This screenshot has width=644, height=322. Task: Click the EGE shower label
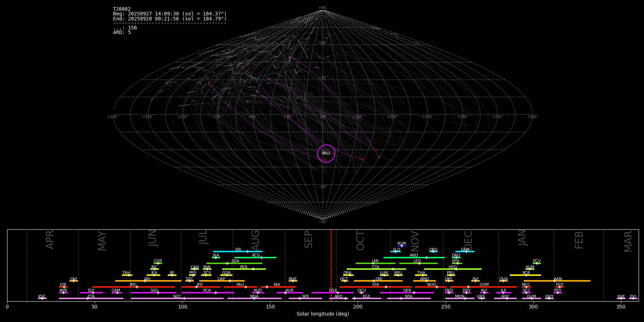coord(367,297)
